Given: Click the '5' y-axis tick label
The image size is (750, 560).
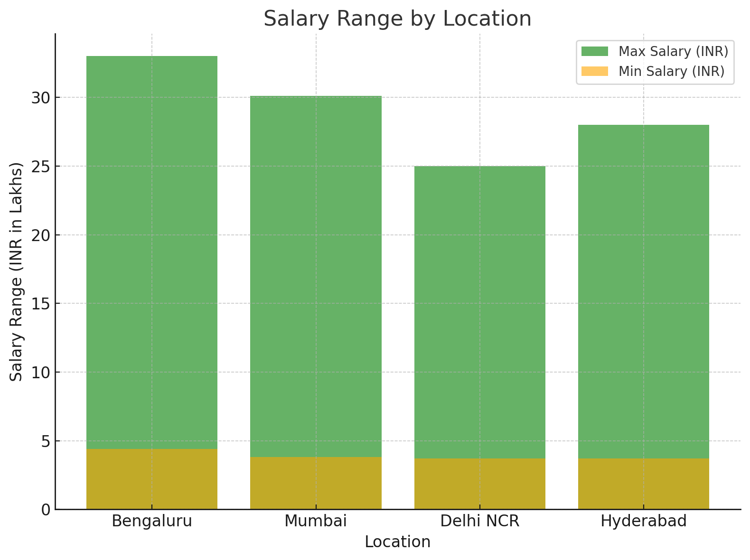Looking at the screenshot, I should (x=46, y=441).
